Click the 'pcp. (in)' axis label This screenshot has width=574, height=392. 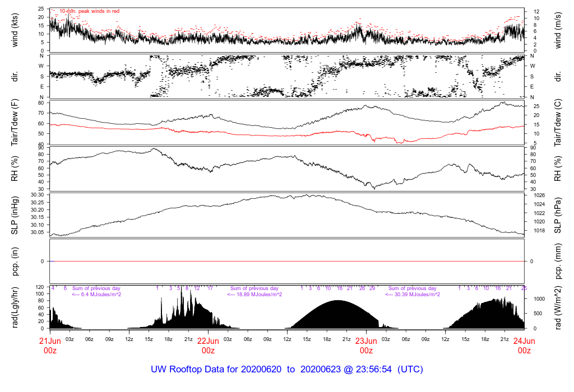coord(15,261)
